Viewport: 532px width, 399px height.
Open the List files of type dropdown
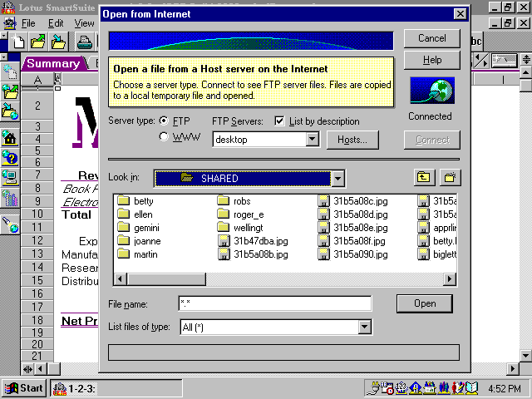click(364, 328)
